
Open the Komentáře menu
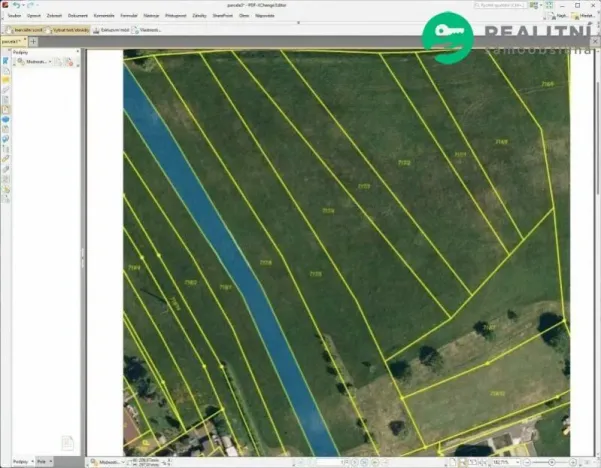tap(103, 16)
